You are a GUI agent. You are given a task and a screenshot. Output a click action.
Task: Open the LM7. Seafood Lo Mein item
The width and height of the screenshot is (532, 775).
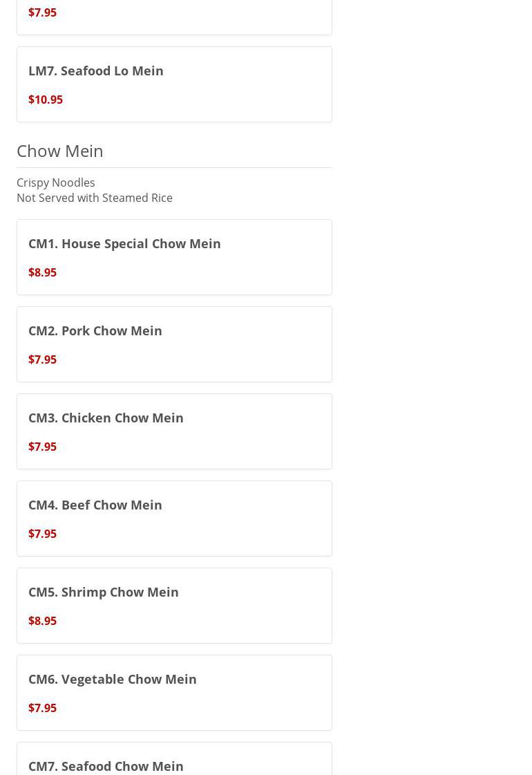96,71
